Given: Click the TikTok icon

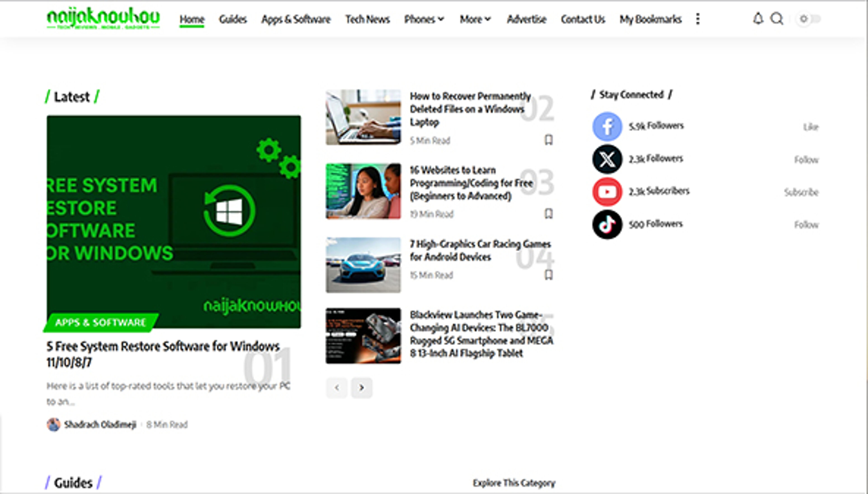Looking at the screenshot, I should coord(607,223).
